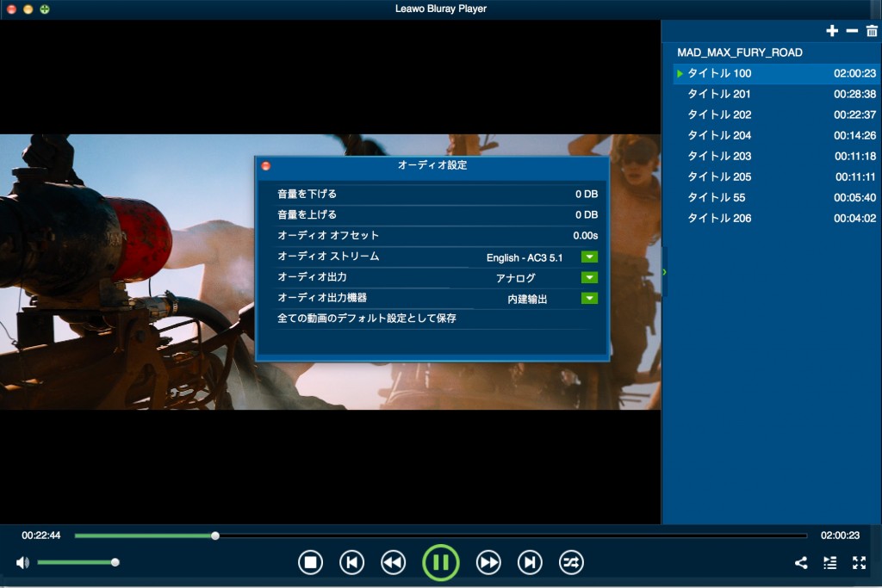
Task: Fast-forward with the double-arrow button
Action: pyautogui.click(x=488, y=562)
